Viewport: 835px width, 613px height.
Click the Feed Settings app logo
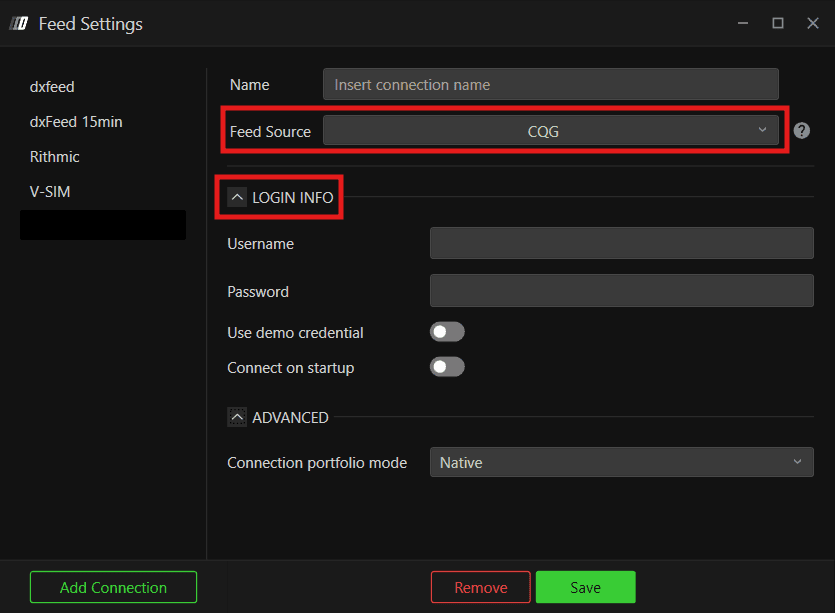click(19, 23)
